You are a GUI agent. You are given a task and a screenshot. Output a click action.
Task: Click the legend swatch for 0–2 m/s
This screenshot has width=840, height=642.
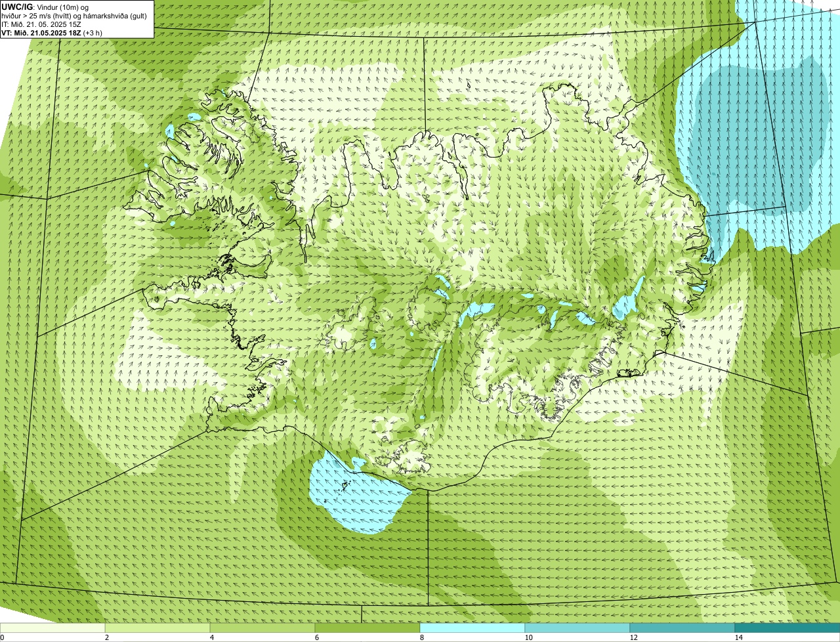tap(52, 628)
